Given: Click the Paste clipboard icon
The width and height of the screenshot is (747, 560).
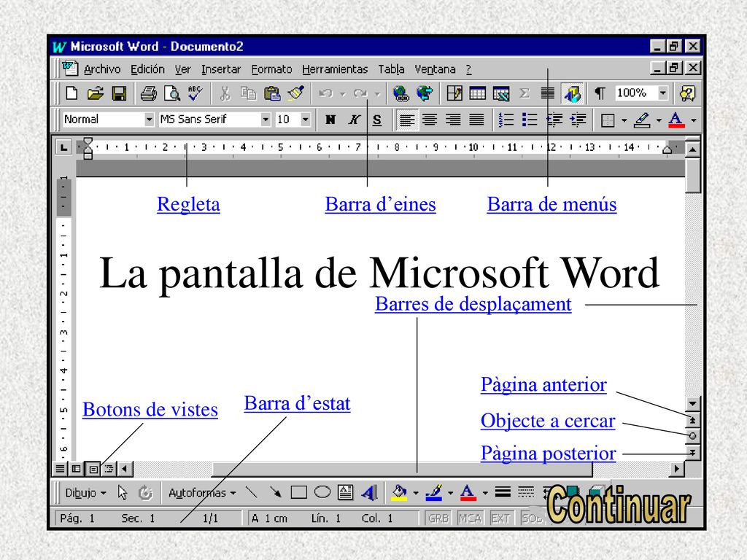Looking at the screenshot, I should 272,93.
